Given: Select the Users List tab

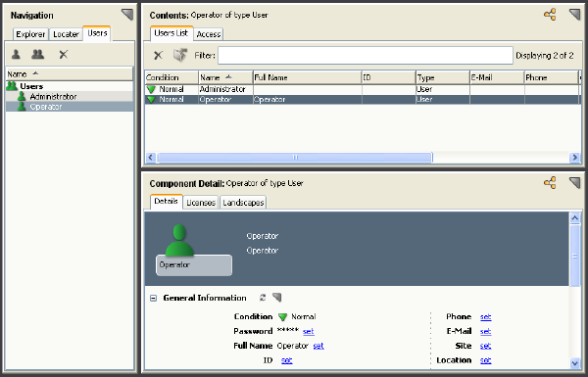Looking at the screenshot, I should click(x=171, y=33).
